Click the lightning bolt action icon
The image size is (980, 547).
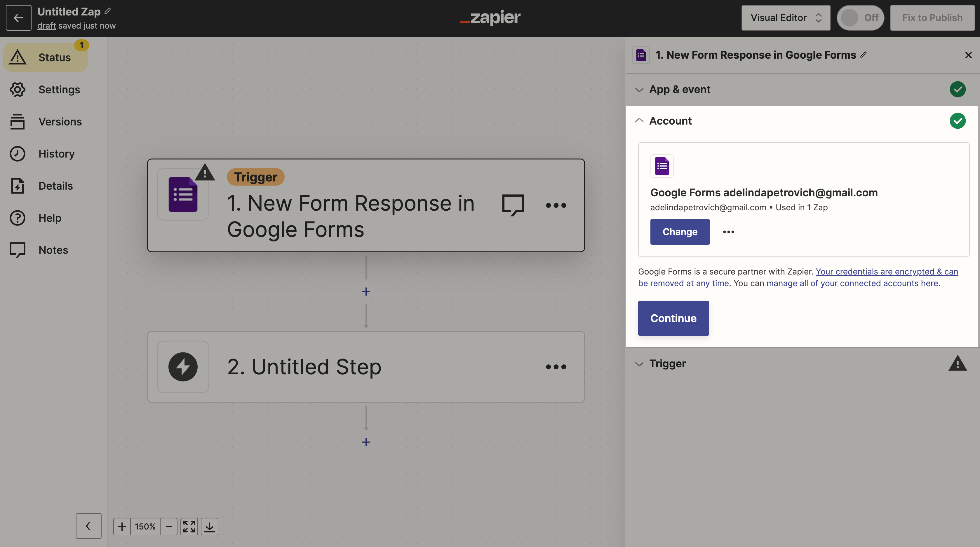(183, 367)
